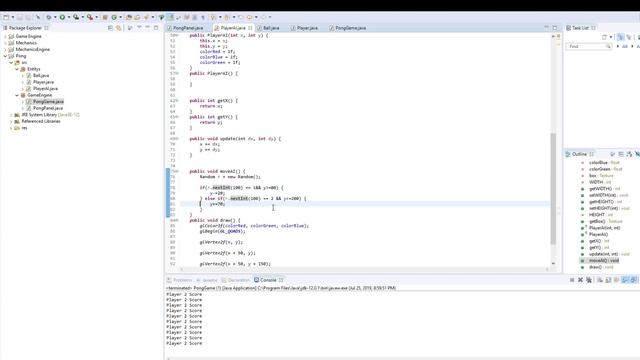Select Player.java in Package Explorer

tap(43, 82)
